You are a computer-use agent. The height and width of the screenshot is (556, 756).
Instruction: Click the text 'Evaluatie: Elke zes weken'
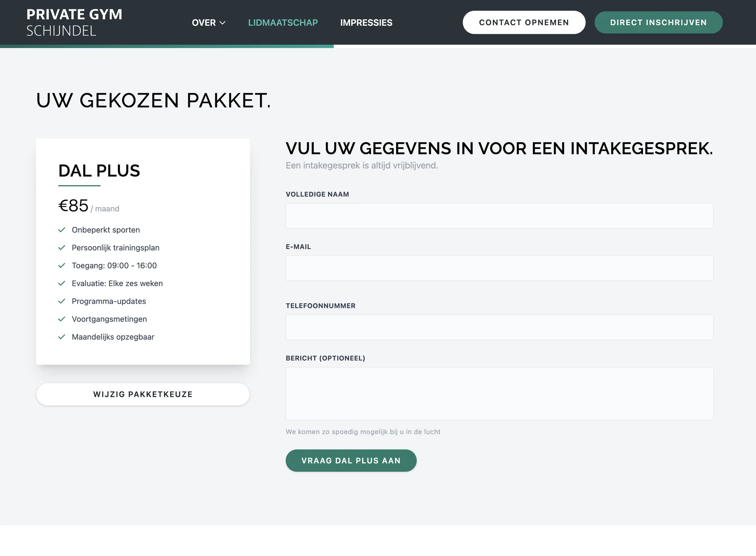tap(117, 283)
